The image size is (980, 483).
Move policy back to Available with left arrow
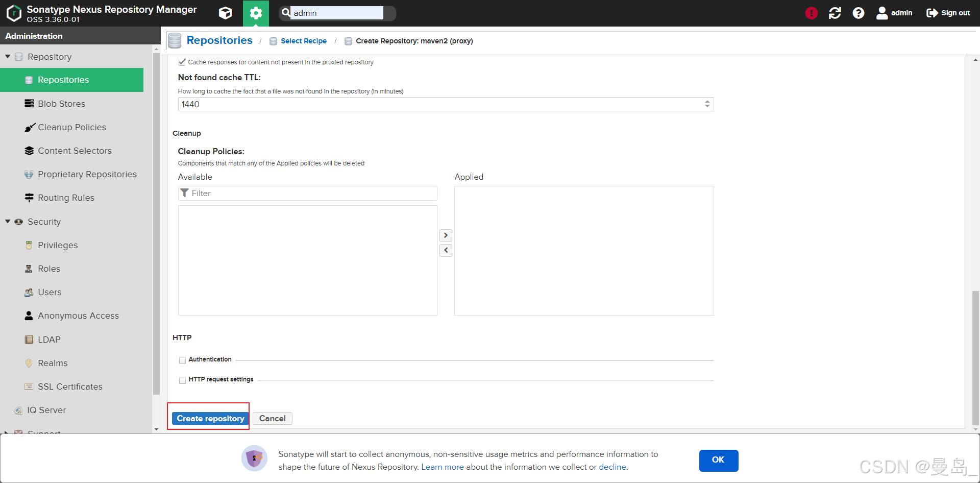click(x=446, y=250)
